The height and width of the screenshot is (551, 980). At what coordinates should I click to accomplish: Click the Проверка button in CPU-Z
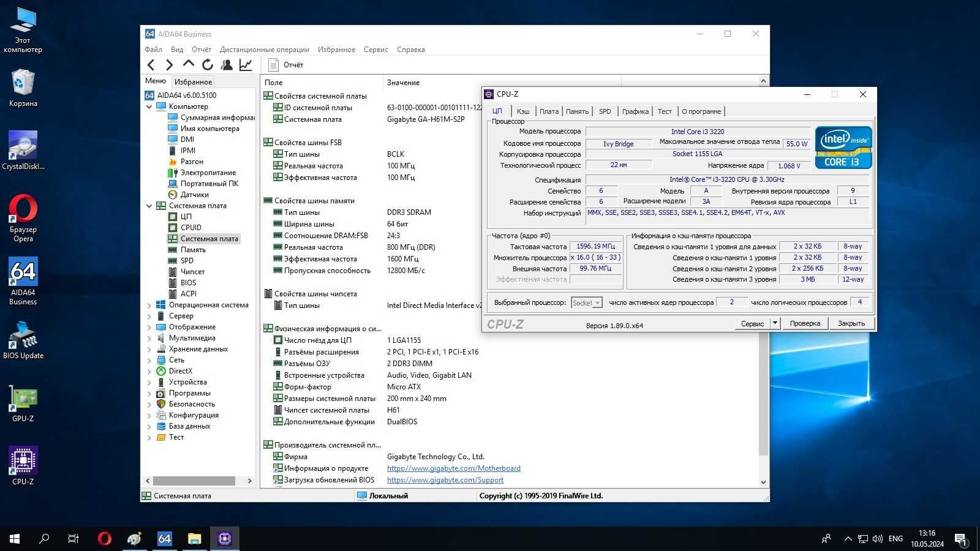[x=805, y=323]
